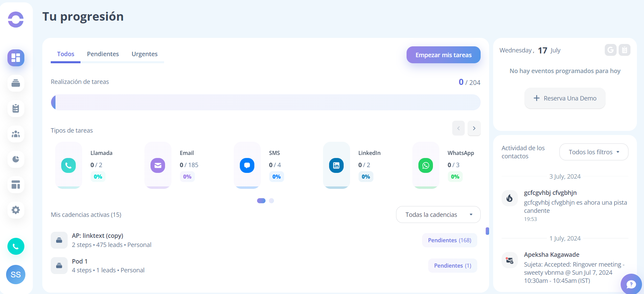This screenshot has height=294, width=644.
Task: Click the gcfcgvhbj cfvgbhjn contact name
Action: (550, 193)
